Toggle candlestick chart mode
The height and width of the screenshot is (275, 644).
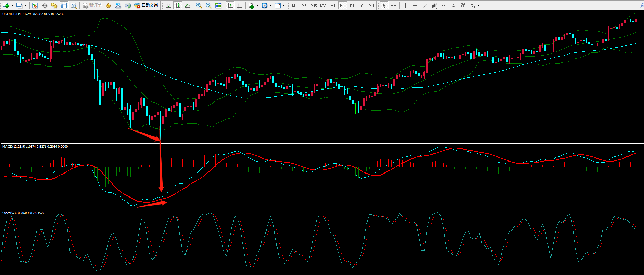178,5
